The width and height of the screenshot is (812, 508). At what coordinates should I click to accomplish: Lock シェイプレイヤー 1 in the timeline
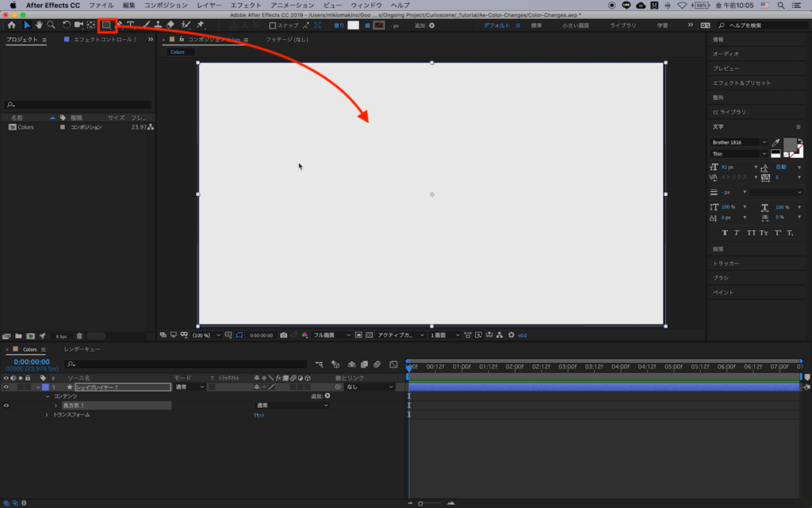[x=29, y=387]
